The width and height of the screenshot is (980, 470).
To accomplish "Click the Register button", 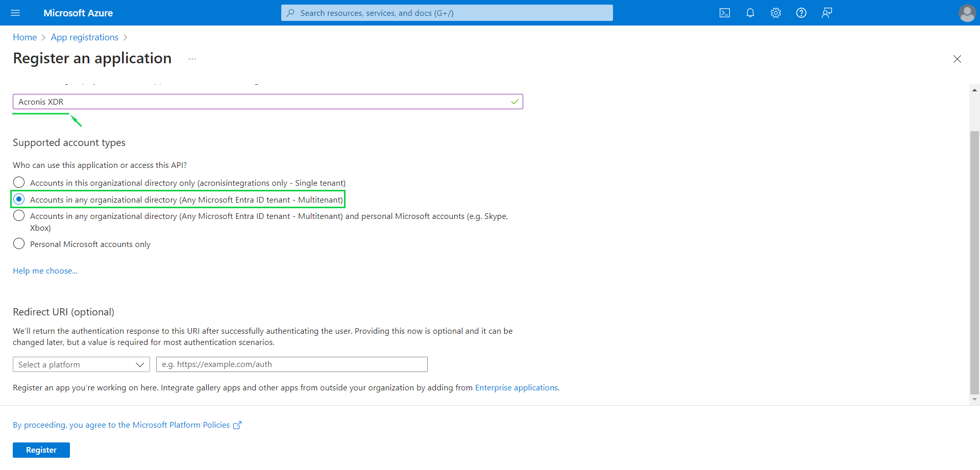I will pyautogui.click(x=41, y=450).
